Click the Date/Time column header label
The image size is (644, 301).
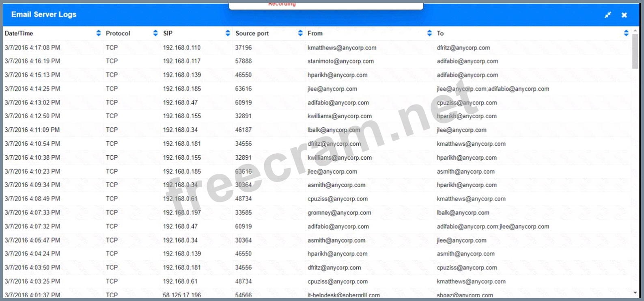pos(19,33)
